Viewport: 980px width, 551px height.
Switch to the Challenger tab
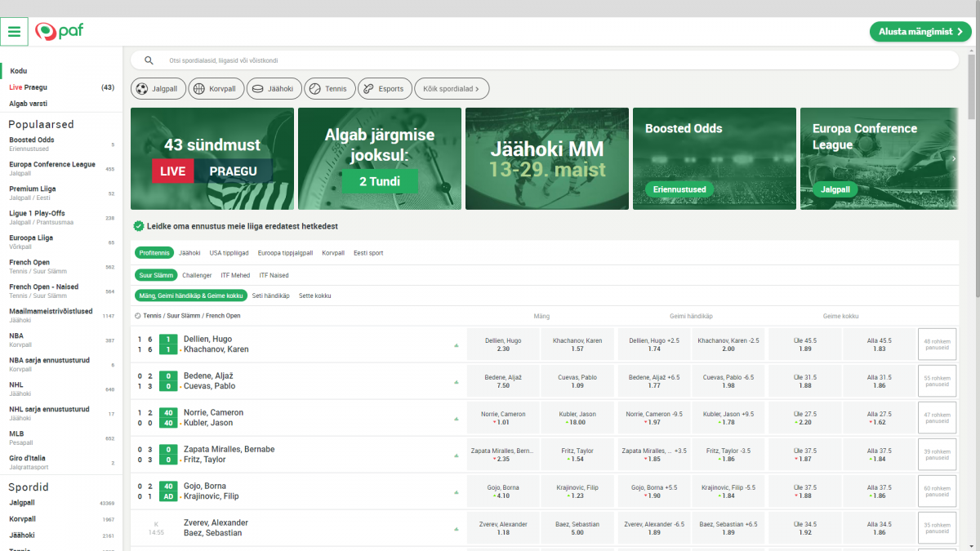point(197,275)
